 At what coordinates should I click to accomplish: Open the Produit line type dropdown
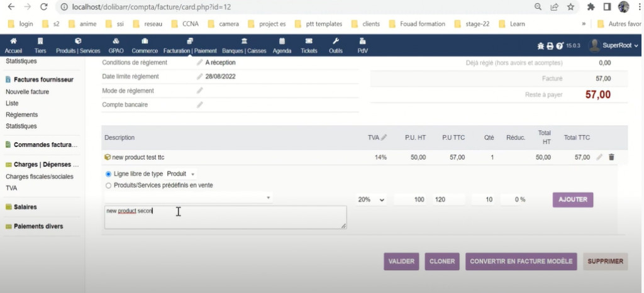(181, 174)
